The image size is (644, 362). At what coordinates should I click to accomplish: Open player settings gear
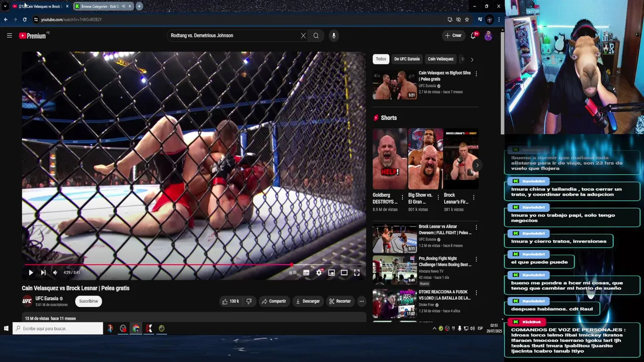(x=319, y=273)
